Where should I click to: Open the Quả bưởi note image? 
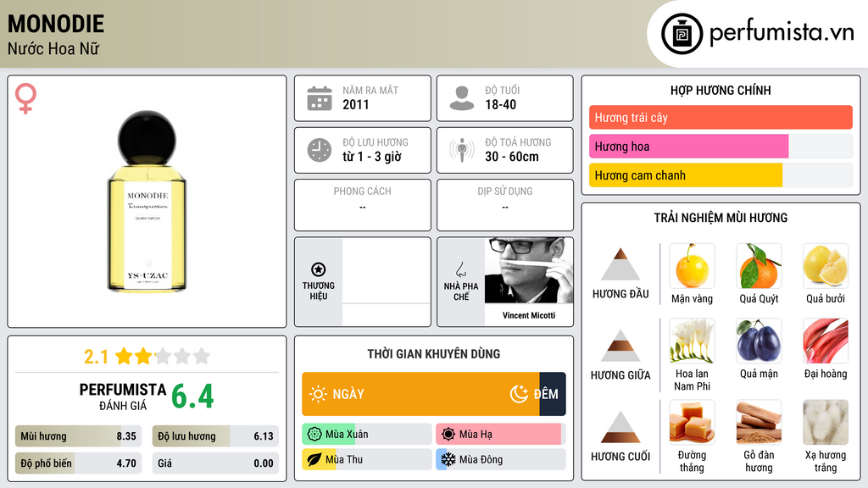(826, 266)
